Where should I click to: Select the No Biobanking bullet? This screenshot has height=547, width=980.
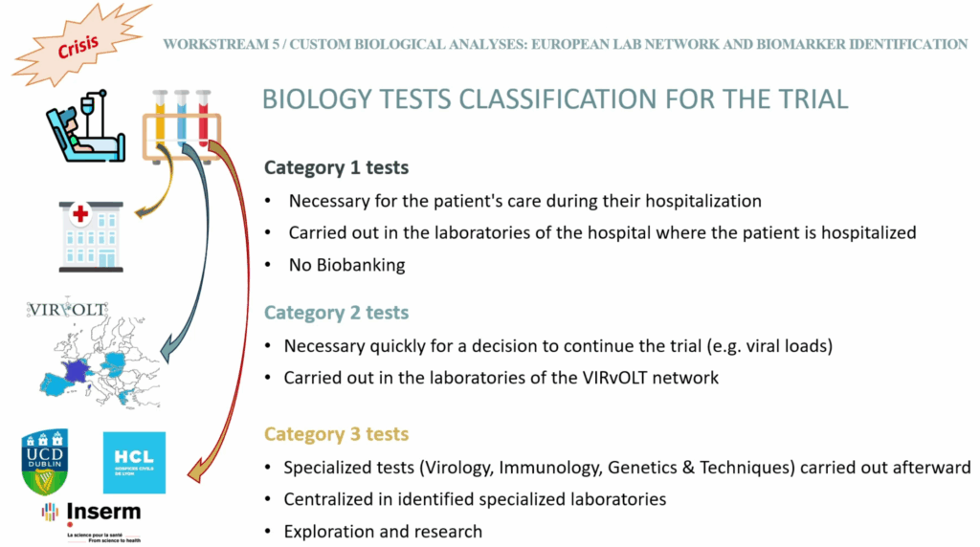346,265
